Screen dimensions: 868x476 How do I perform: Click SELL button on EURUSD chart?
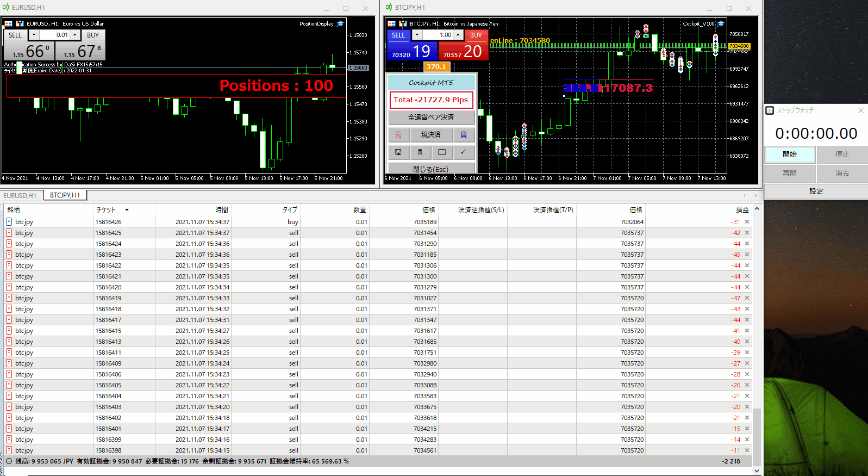click(x=15, y=35)
